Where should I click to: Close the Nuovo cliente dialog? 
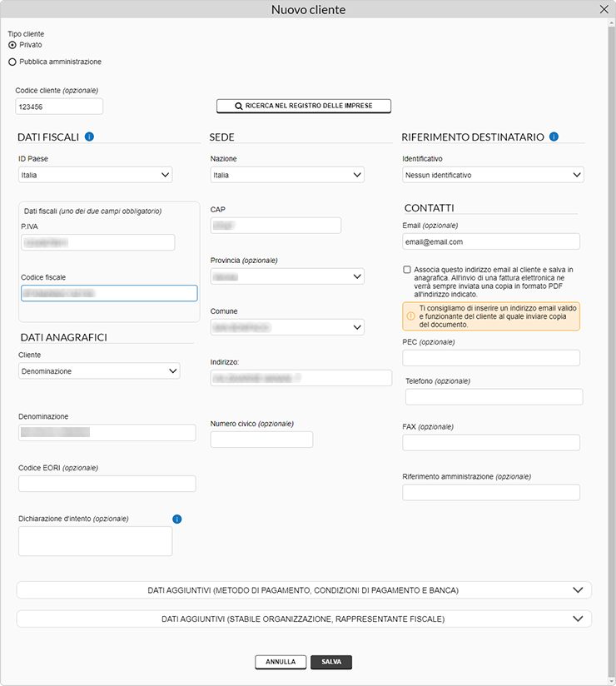(604, 9)
